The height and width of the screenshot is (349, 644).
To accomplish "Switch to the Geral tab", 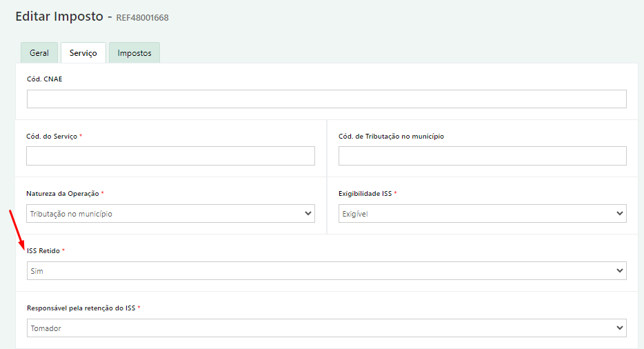I will [39, 52].
